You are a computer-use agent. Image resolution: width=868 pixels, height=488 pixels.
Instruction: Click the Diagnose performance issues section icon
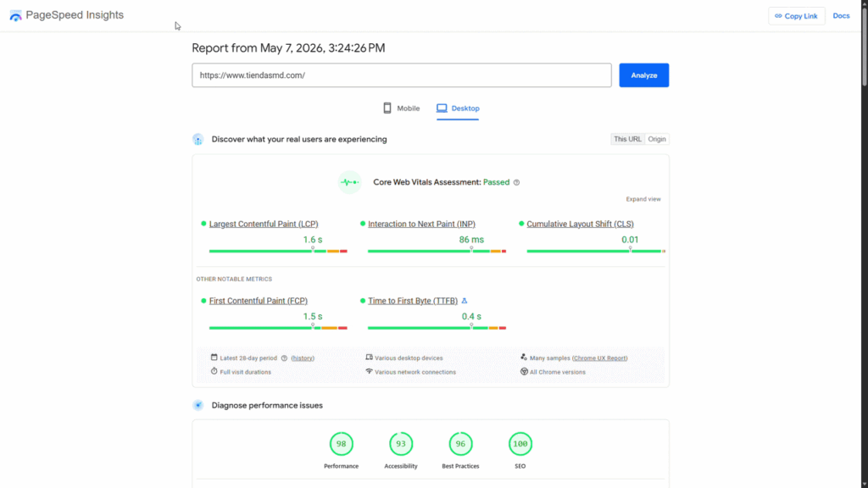point(198,406)
